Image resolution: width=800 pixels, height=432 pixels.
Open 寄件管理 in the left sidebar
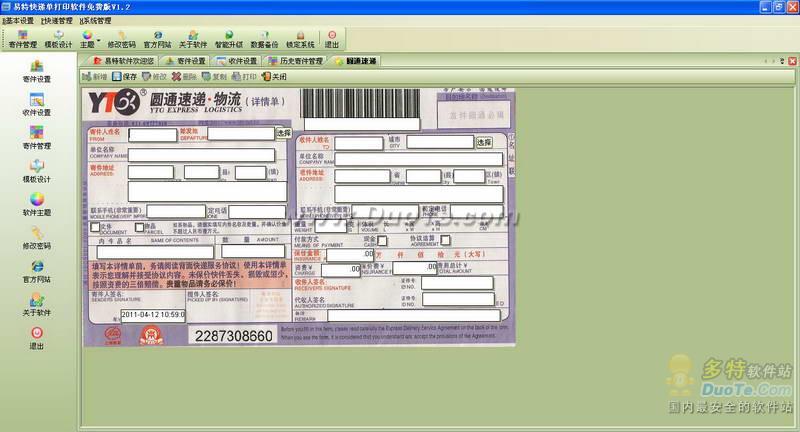(37, 138)
